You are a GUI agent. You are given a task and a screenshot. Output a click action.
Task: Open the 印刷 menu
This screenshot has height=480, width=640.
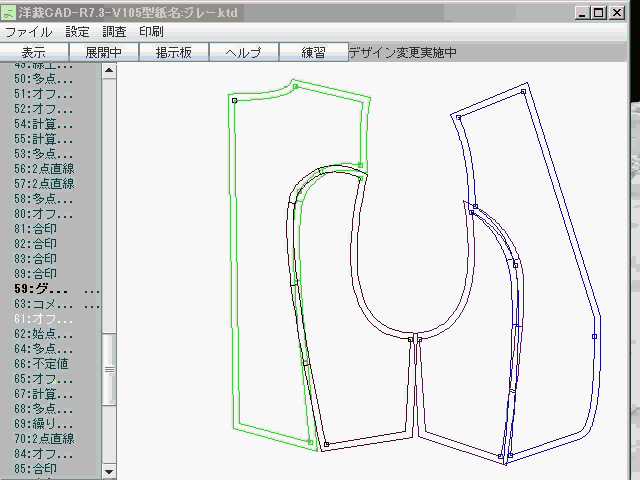pyautogui.click(x=151, y=32)
